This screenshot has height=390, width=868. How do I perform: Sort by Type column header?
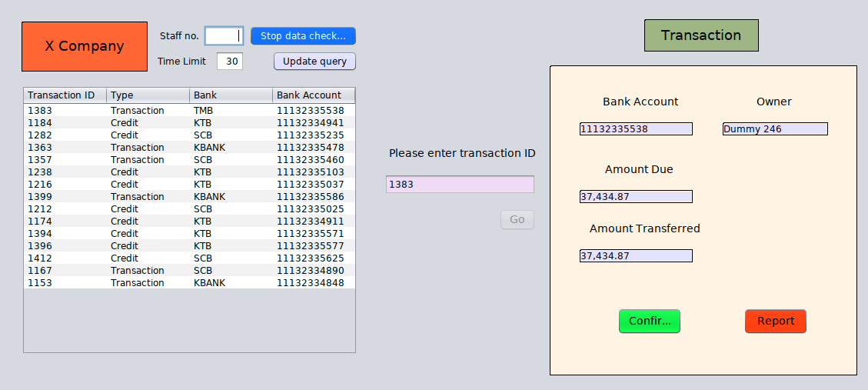coord(148,95)
